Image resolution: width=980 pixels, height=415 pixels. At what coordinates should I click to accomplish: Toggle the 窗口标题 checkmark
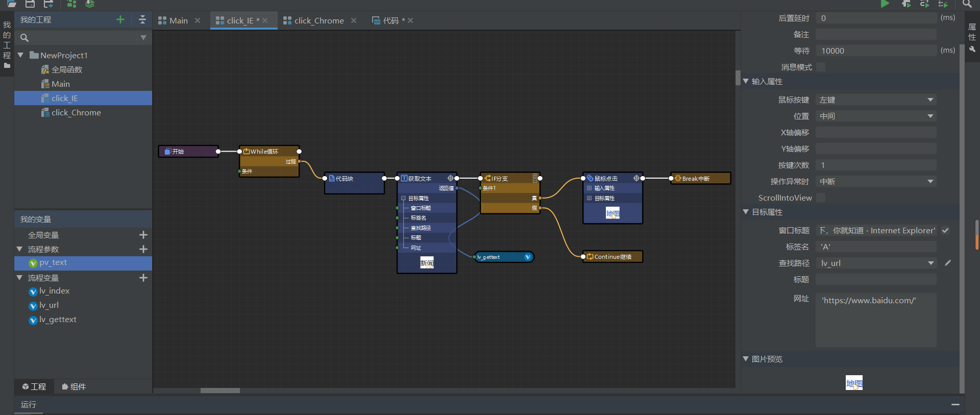945,230
